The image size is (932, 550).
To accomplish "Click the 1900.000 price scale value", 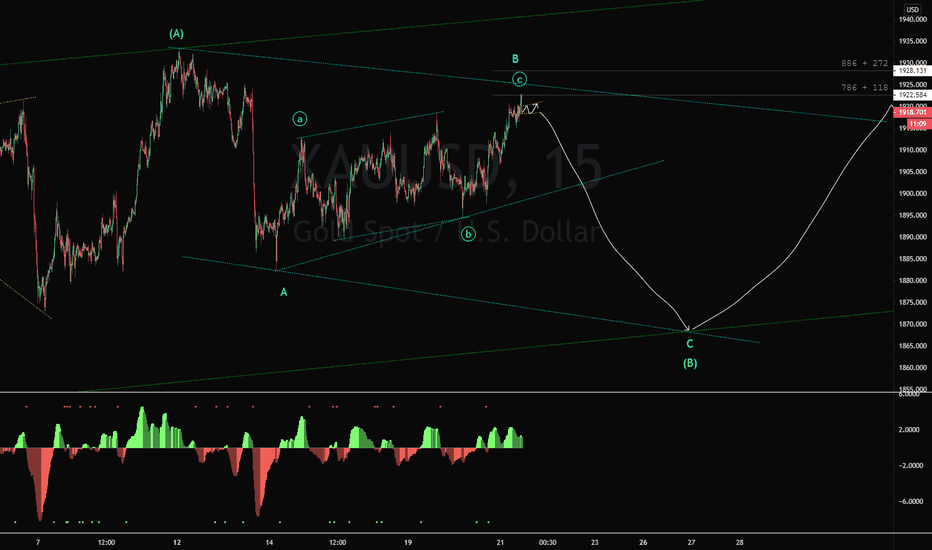I will [912, 194].
